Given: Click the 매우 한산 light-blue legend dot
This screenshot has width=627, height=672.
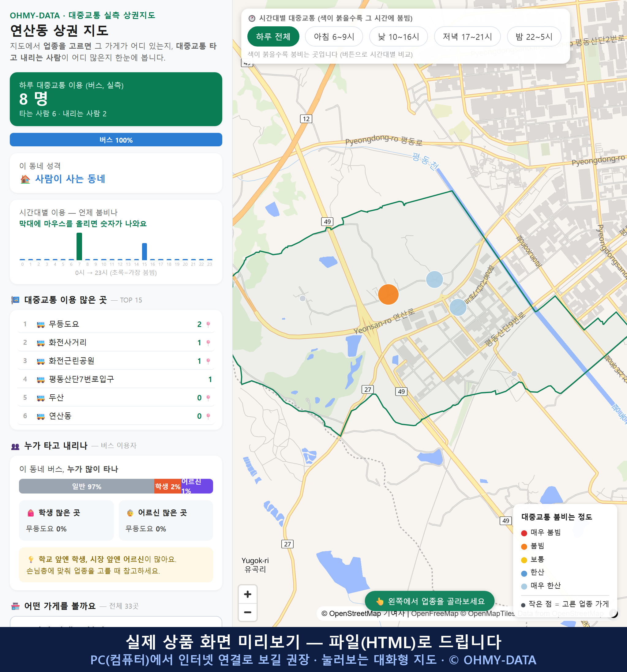Looking at the screenshot, I should coord(524,587).
